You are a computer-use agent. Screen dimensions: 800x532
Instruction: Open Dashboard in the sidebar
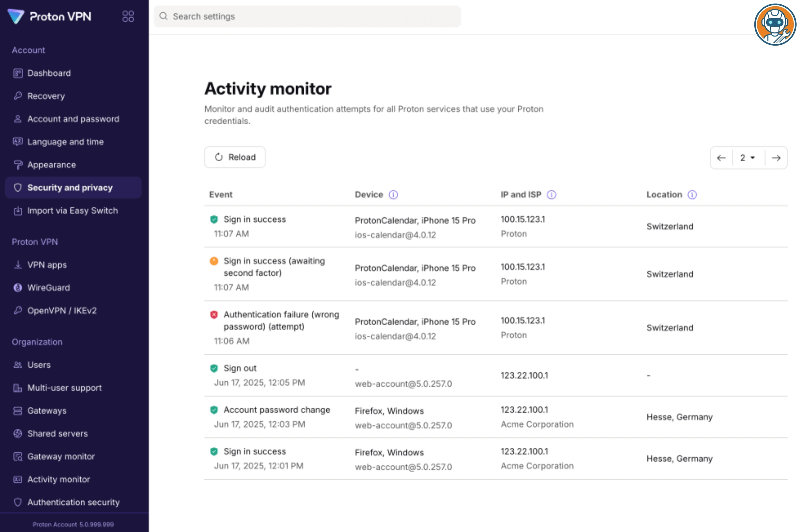pos(49,73)
